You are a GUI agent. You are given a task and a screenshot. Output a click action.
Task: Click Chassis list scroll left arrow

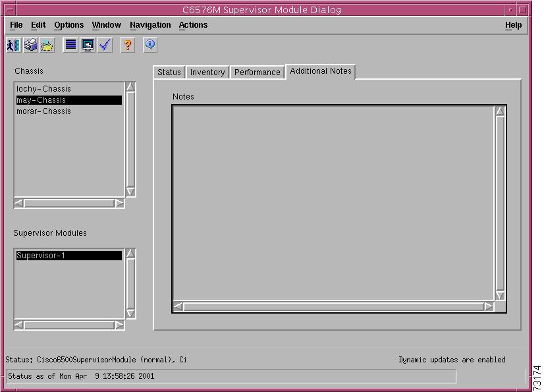18,203
